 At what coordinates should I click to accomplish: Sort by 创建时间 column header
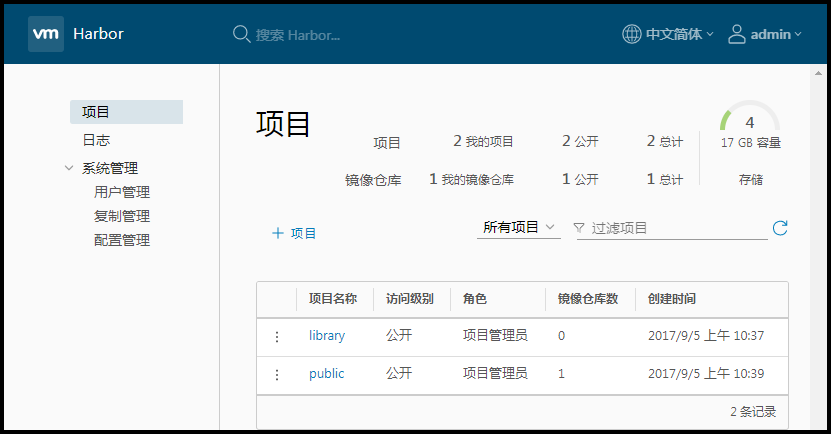(671, 299)
